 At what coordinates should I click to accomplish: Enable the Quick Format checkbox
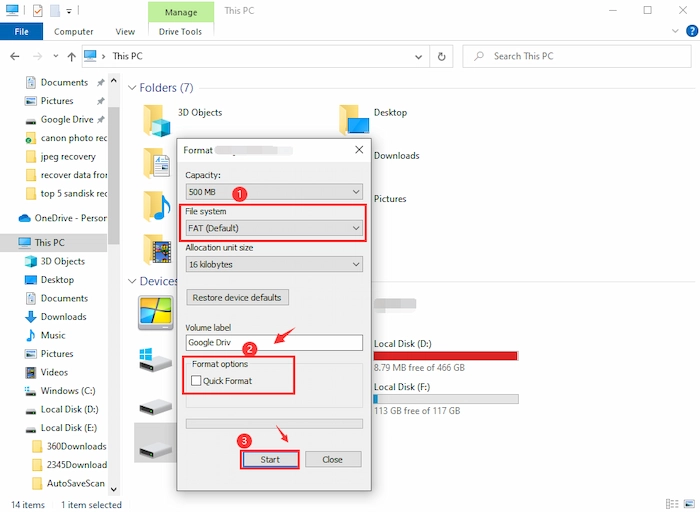(x=196, y=381)
